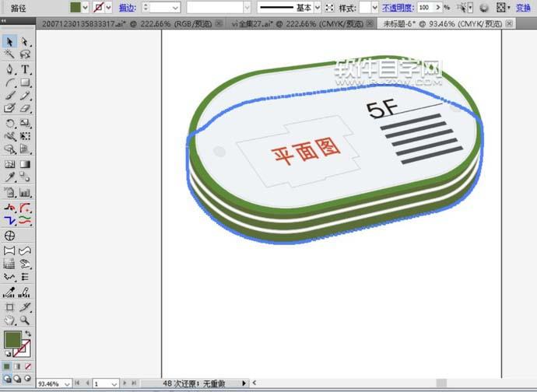Viewport: 537px width, 392px height.
Task: Select the Magic Wand tool
Action: 10,54
